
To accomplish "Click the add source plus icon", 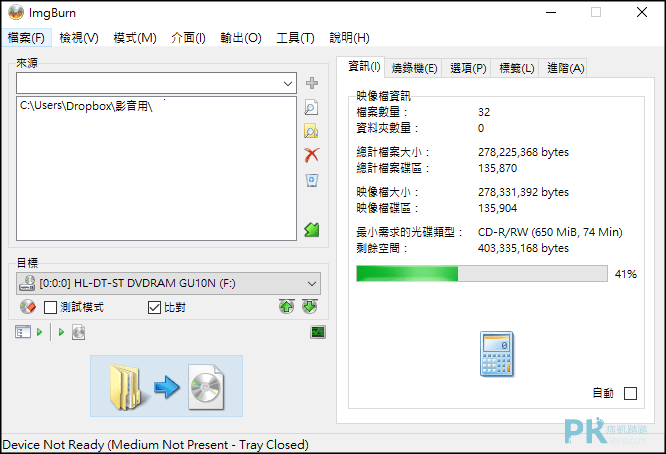I will click(312, 83).
